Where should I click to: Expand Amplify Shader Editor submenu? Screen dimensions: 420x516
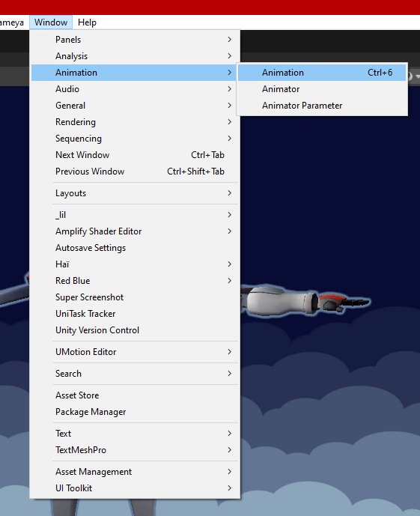pyautogui.click(x=135, y=231)
